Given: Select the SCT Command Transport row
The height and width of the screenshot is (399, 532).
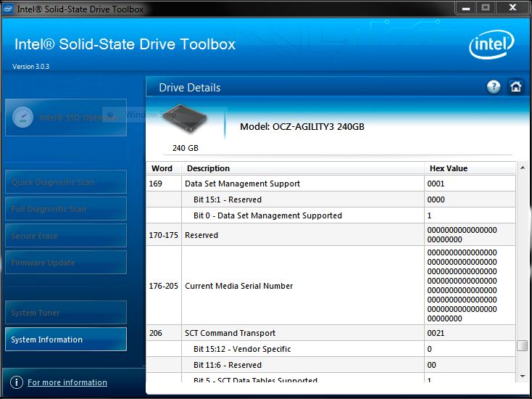Looking at the screenshot, I should (331, 333).
